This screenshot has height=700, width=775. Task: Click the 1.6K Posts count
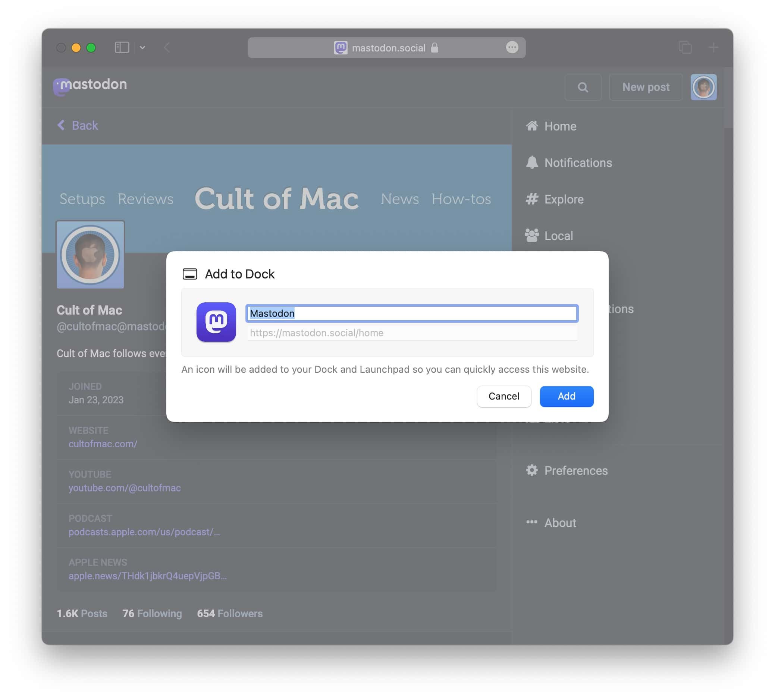[x=82, y=613]
